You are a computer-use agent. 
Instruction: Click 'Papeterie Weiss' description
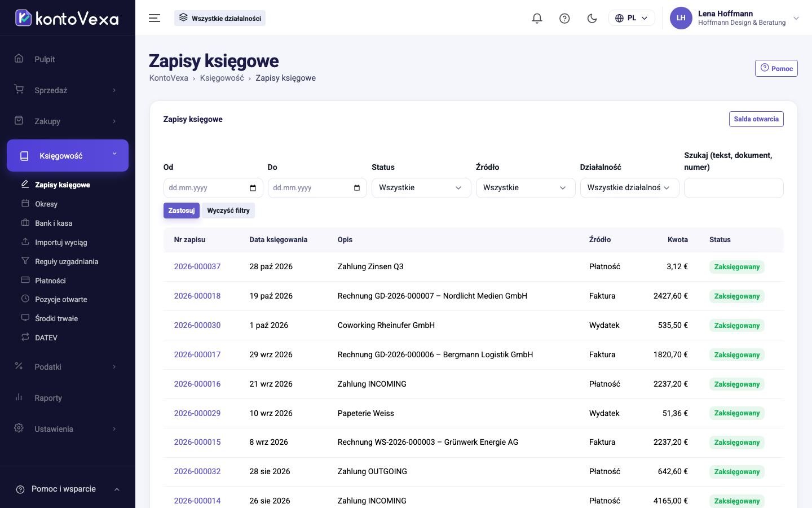click(366, 413)
